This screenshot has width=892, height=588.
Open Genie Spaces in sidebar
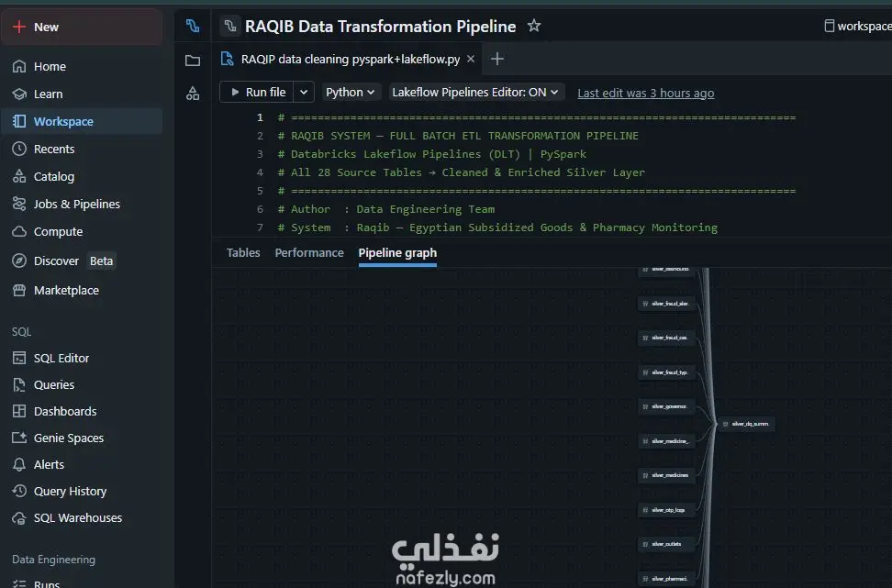coord(82,438)
